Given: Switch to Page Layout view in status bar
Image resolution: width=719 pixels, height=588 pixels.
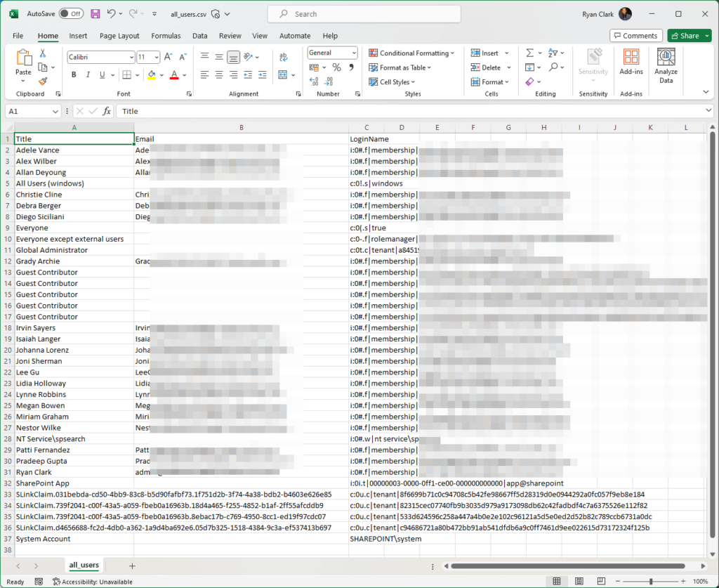Looking at the screenshot, I should coord(579,581).
